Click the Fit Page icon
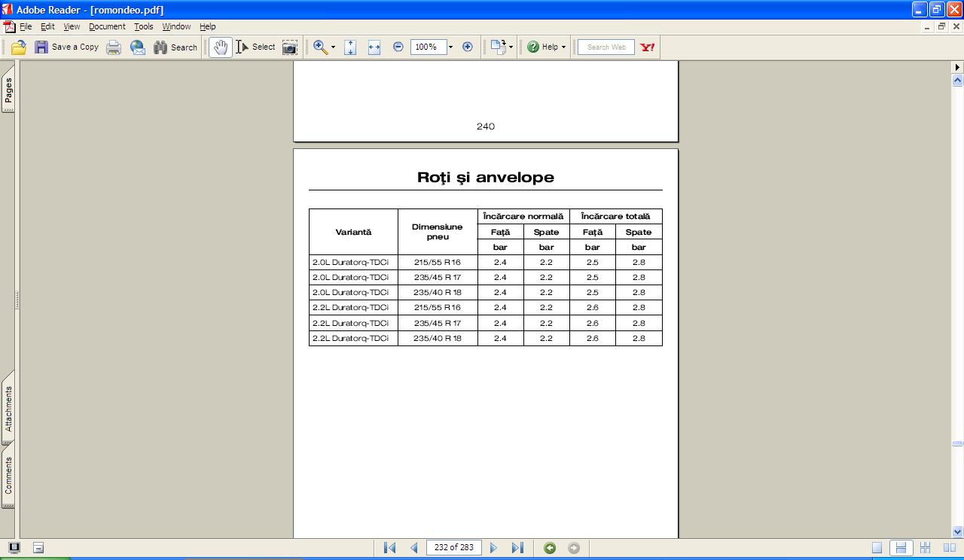 (x=350, y=47)
